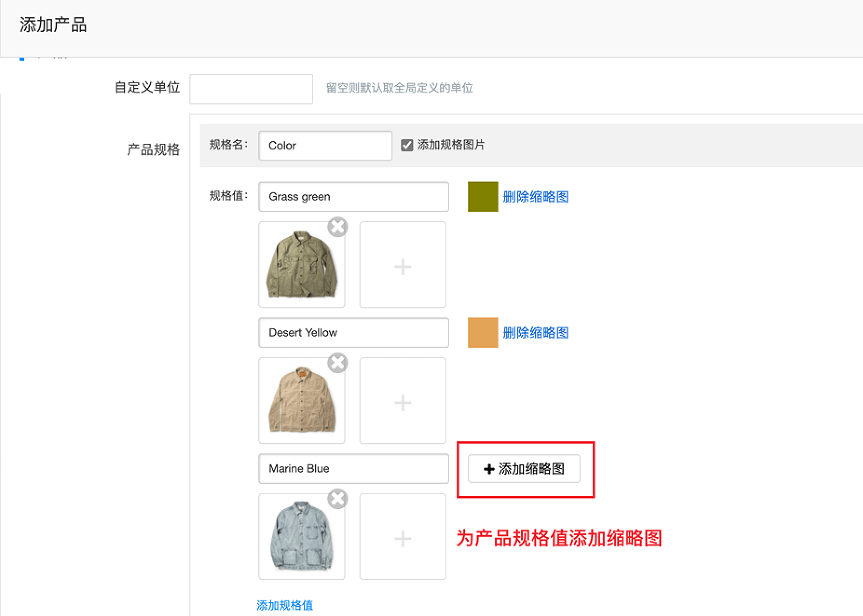Image resolution: width=863 pixels, height=616 pixels.
Task: Select the Marine Blue spec value field
Action: click(352, 468)
